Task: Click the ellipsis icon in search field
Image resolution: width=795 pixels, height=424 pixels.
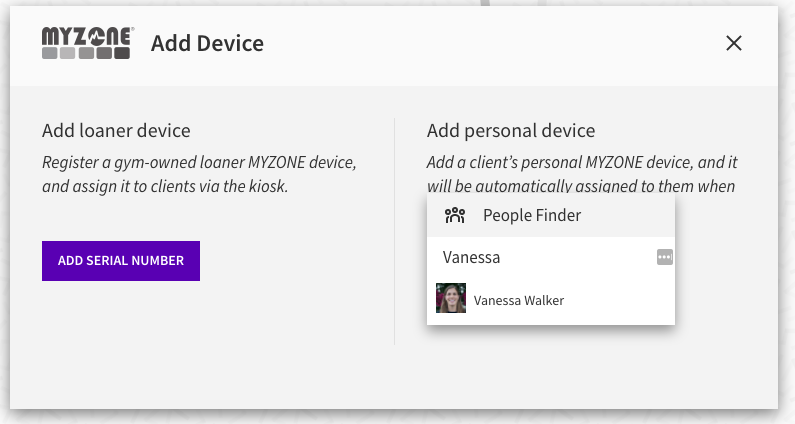Action: coord(665,257)
